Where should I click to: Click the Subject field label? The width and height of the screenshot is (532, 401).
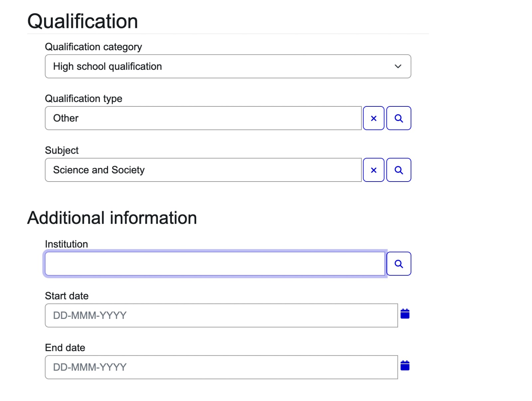pyautogui.click(x=62, y=151)
